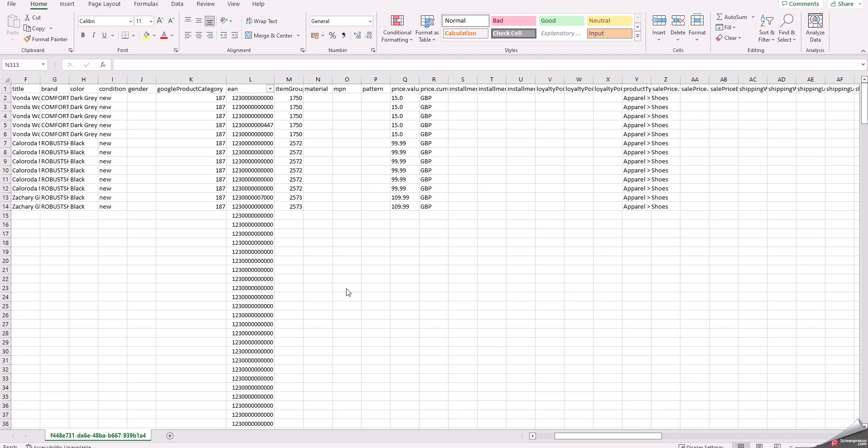Screen dimensions: 868x448
Task: Click the Format as Table icon
Action: tap(427, 29)
